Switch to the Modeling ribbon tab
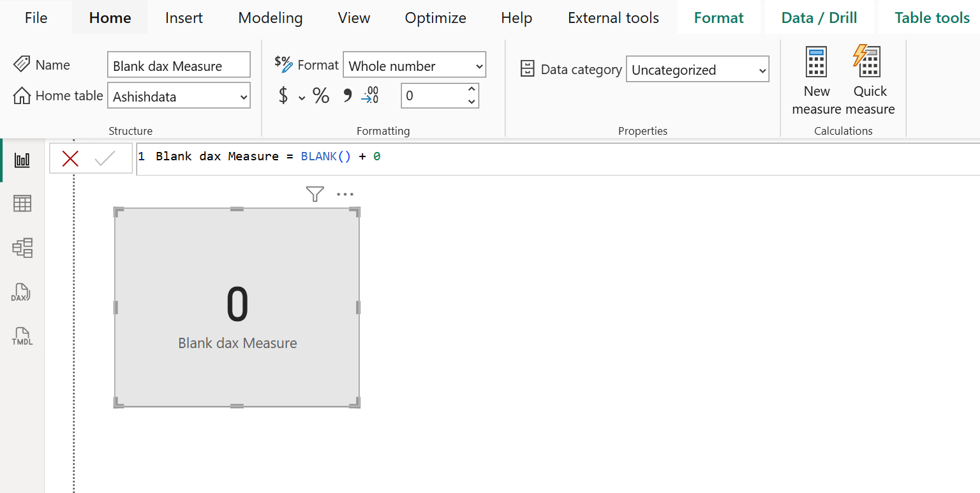This screenshot has height=493, width=980. coord(270,17)
